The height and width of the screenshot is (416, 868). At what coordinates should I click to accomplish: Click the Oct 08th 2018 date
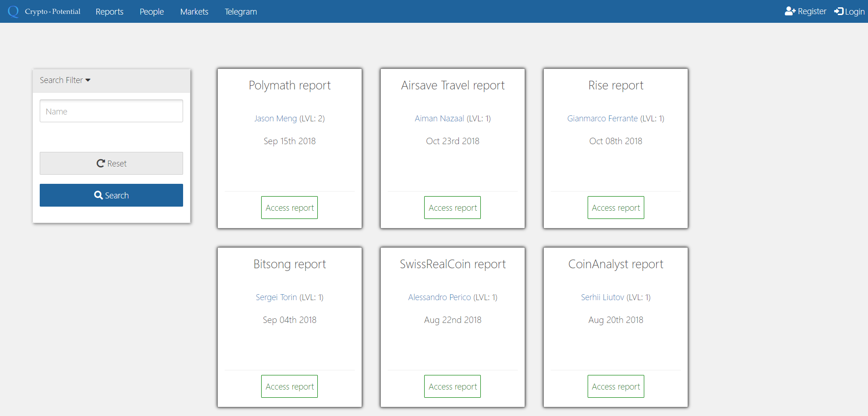(x=616, y=141)
